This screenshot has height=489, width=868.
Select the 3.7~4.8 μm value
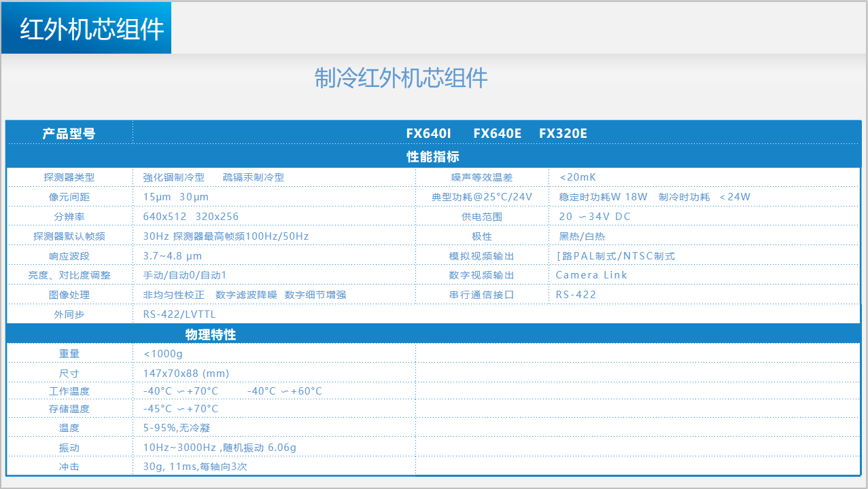pyautogui.click(x=173, y=256)
